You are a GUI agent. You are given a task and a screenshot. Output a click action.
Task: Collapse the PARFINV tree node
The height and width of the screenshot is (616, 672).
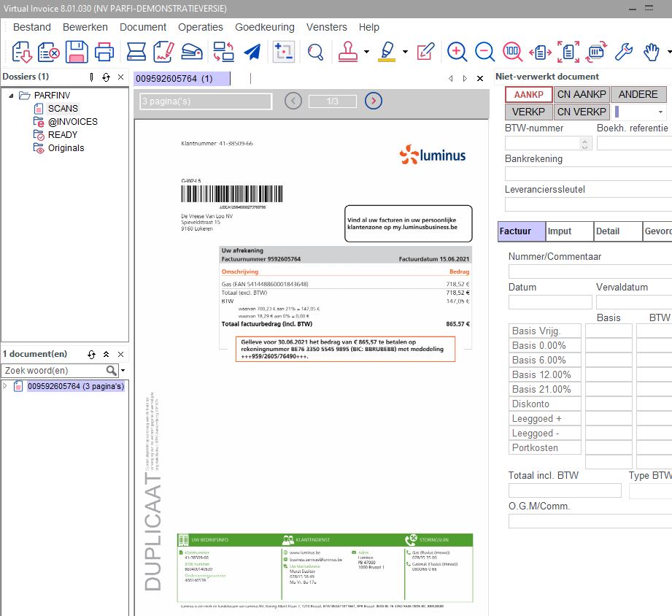11,95
